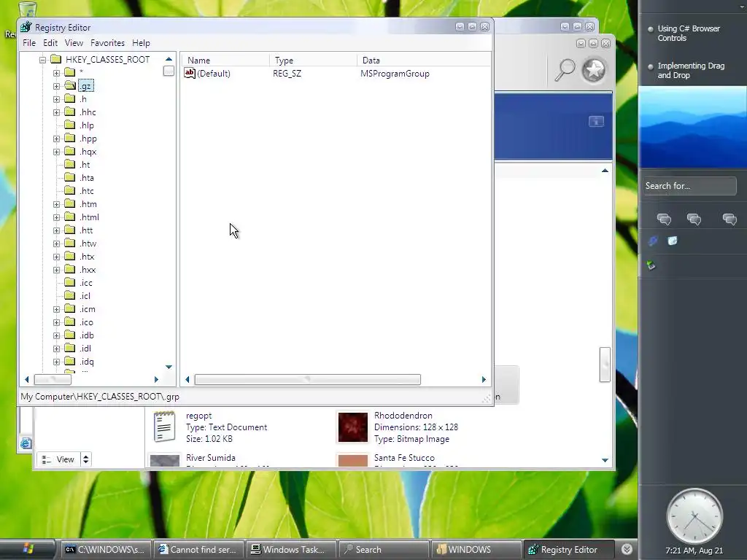Select the .idb key
Screen dimensions: 747x560
87,335
